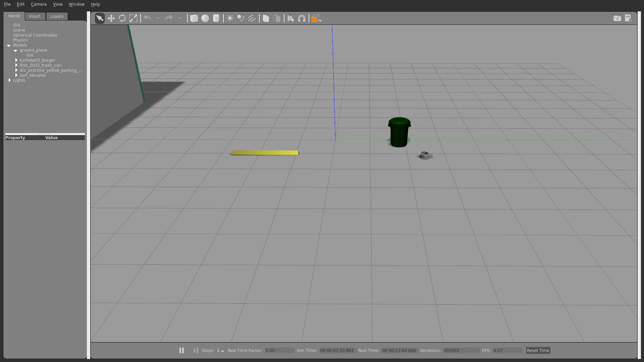
Task: Collapse the ground_plane tree node
Action: coord(15,50)
